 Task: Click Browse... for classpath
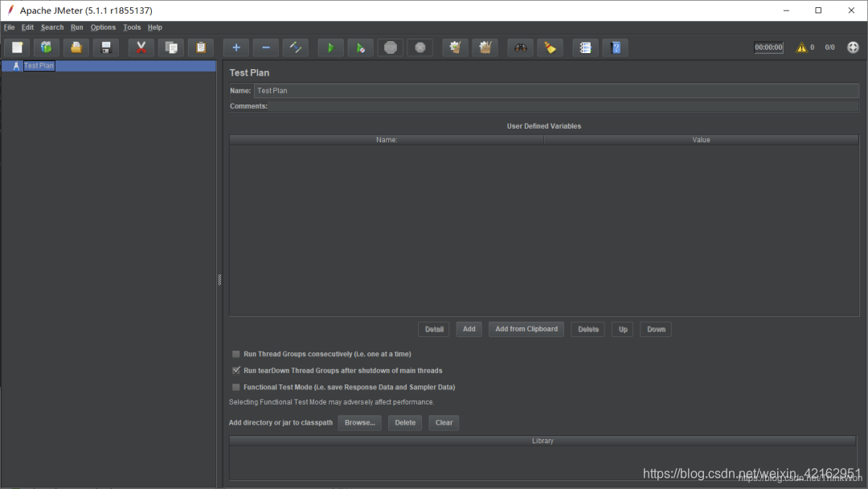pos(360,423)
